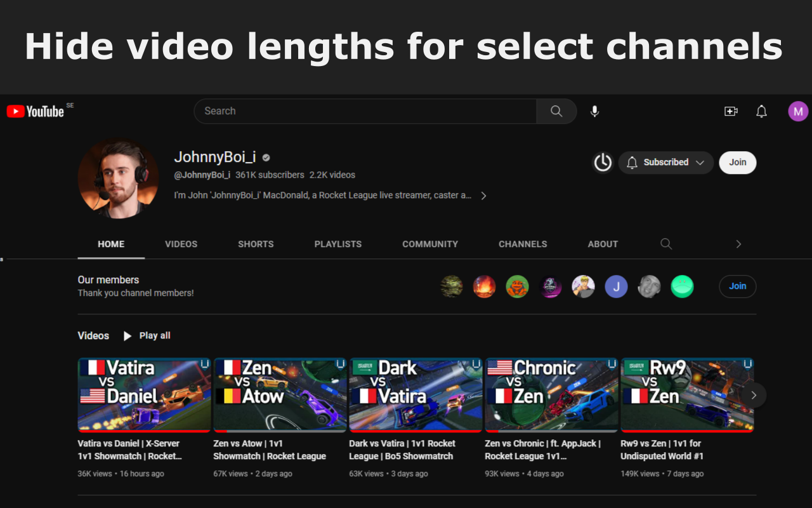Click the 67K views 2 days ago text
This screenshot has height=508, width=812.
point(253,474)
